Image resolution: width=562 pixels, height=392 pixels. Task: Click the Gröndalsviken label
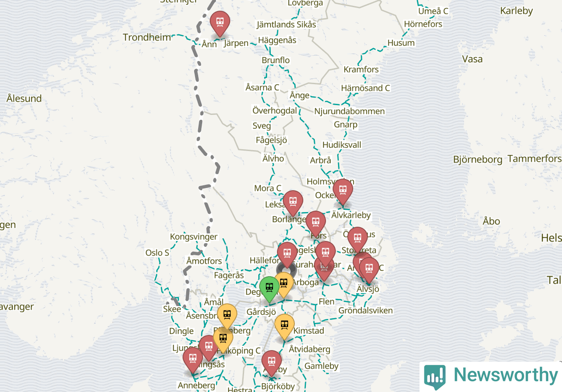366,310
